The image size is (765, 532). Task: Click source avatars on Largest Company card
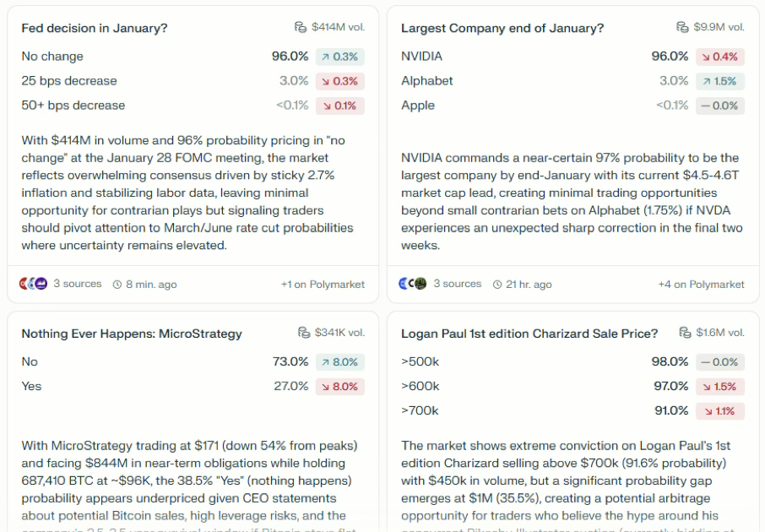coord(412,284)
